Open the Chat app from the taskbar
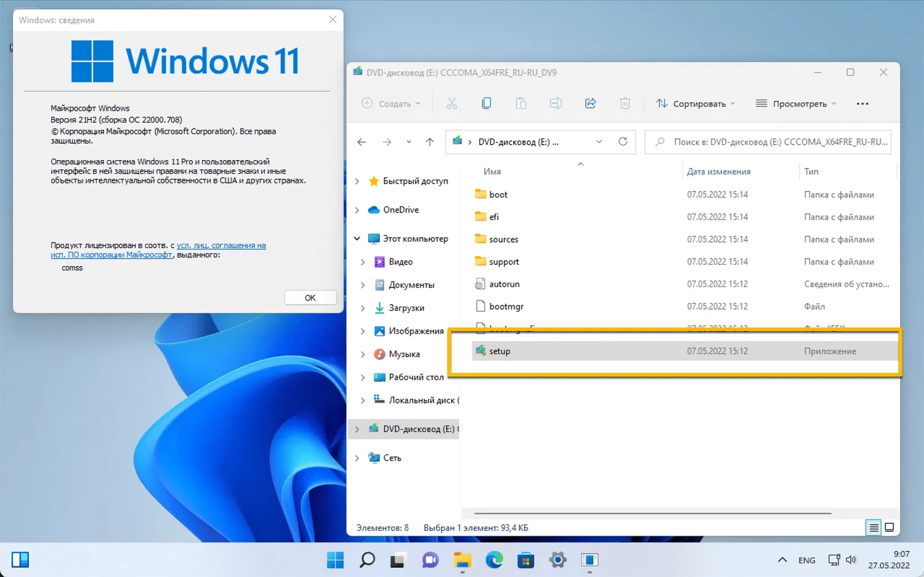Image resolution: width=924 pixels, height=577 pixels. tap(430, 560)
